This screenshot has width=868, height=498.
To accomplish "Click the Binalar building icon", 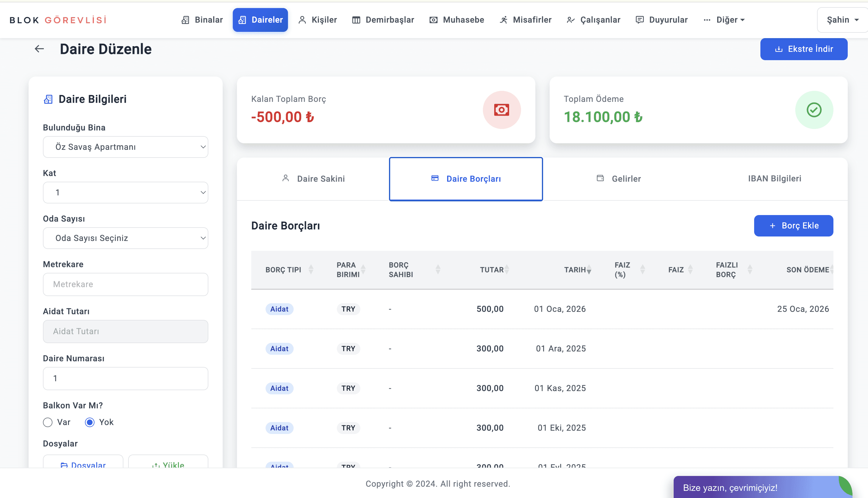I will (x=185, y=20).
